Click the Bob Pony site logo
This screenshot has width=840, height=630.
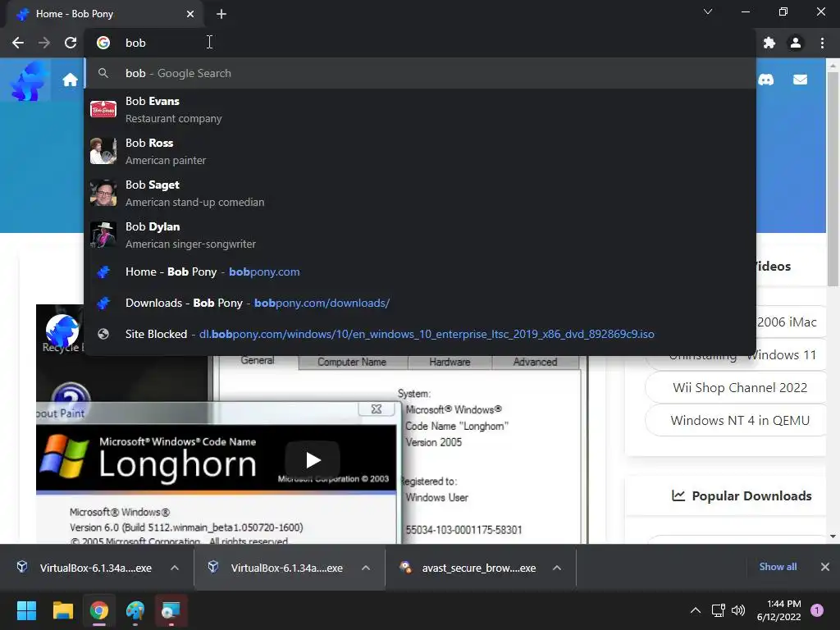[28, 81]
